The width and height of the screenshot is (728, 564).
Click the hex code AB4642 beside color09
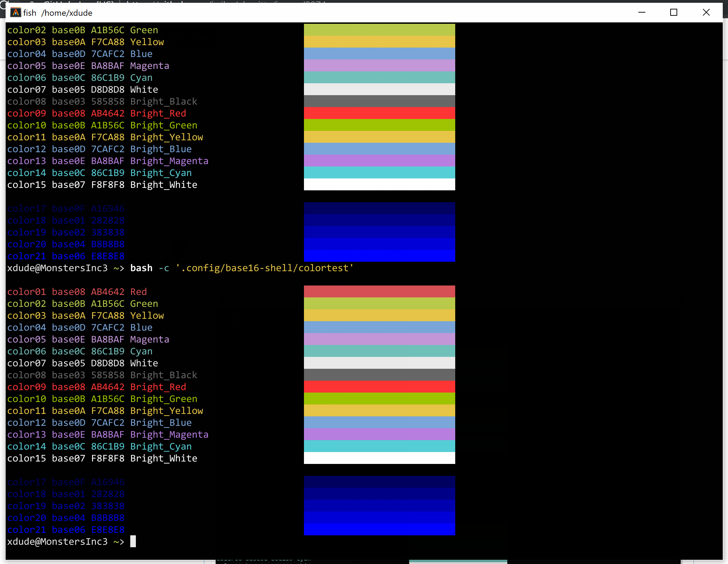pyautogui.click(x=108, y=387)
